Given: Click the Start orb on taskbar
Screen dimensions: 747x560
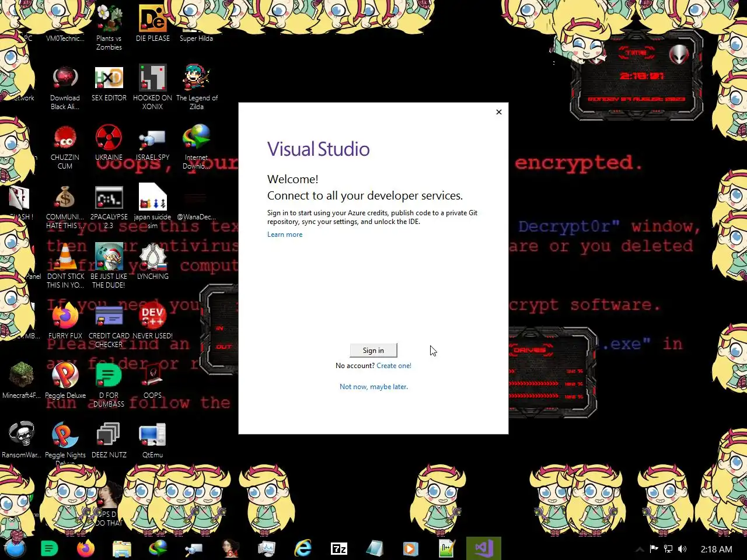Looking at the screenshot, I should point(15,548).
